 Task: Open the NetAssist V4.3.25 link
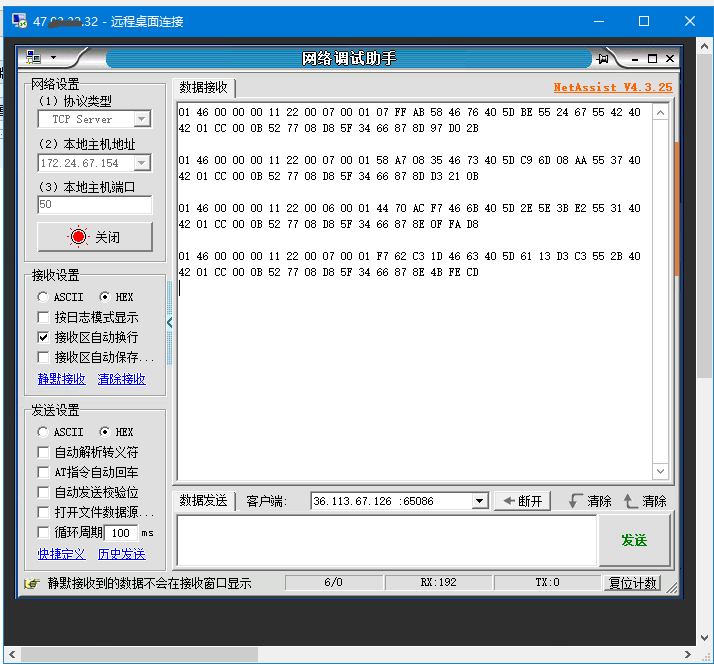[x=612, y=87]
